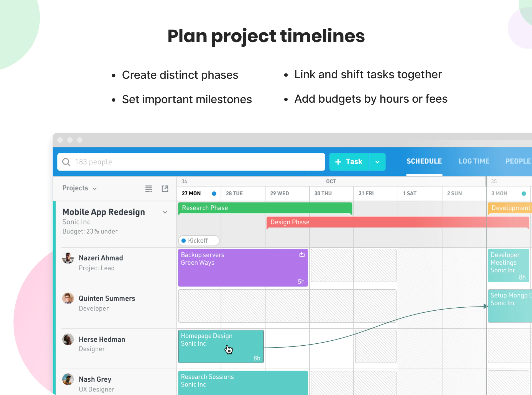Click repeat icon on Backup servers task
This screenshot has width=532, height=395.
pyautogui.click(x=302, y=255)
